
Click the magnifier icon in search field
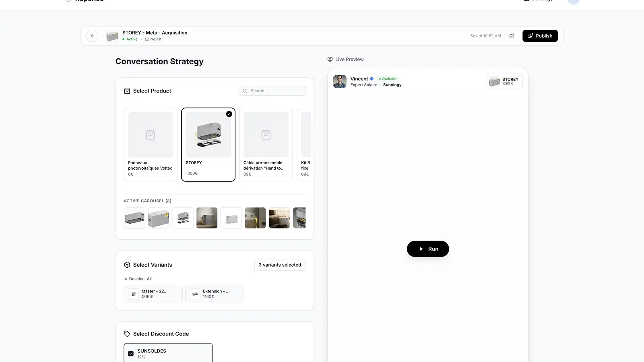tap(245, 91)
